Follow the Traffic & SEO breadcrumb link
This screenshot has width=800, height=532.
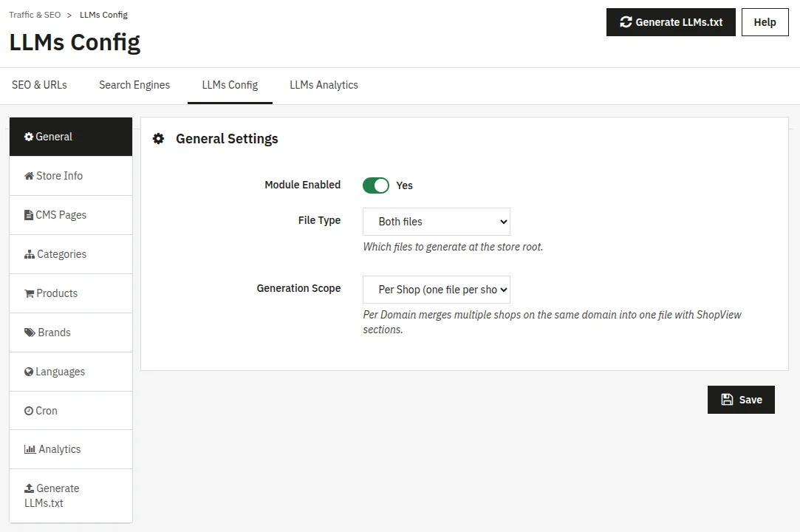tap(35, 15)
